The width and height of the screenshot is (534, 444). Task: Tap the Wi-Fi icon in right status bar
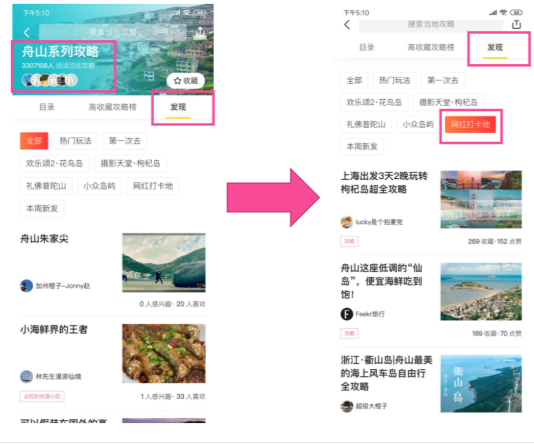pos(503,13)
